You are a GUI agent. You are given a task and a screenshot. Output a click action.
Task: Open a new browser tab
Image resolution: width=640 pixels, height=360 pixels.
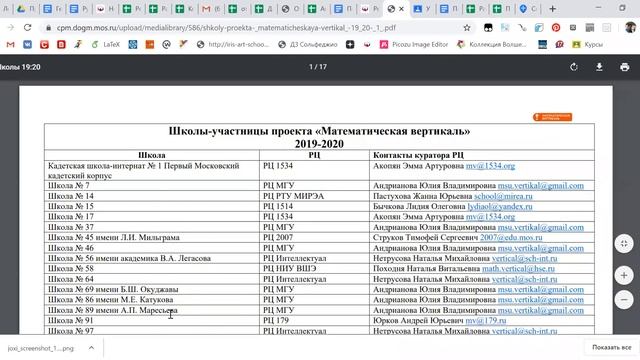click(552, 9)
